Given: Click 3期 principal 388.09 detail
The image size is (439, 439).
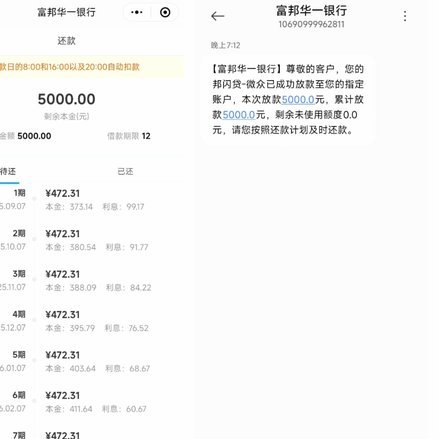Looking at the screenshot, I should (x=71, y=288).
